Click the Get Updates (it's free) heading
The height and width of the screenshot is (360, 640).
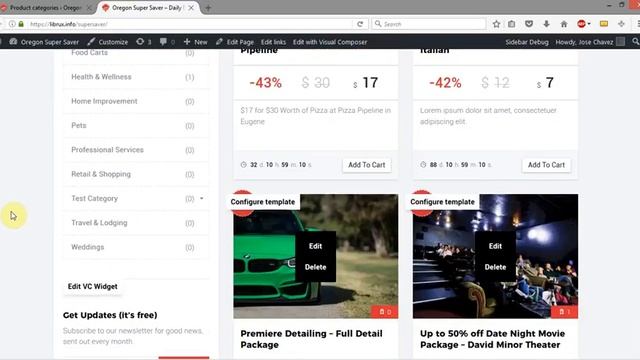coord(110,315)
